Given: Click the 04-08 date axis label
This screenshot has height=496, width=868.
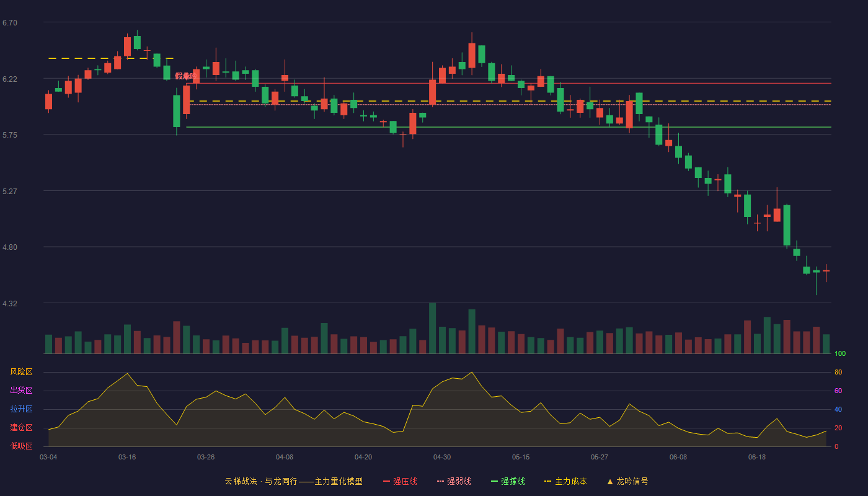Looking at the screenshot, I should 285,457.
